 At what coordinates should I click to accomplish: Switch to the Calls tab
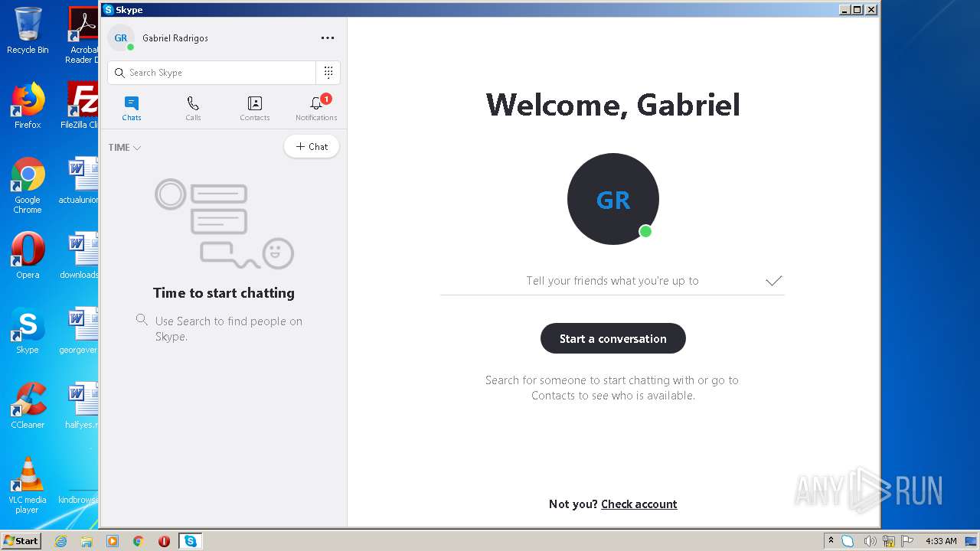(x=193, y=109)
